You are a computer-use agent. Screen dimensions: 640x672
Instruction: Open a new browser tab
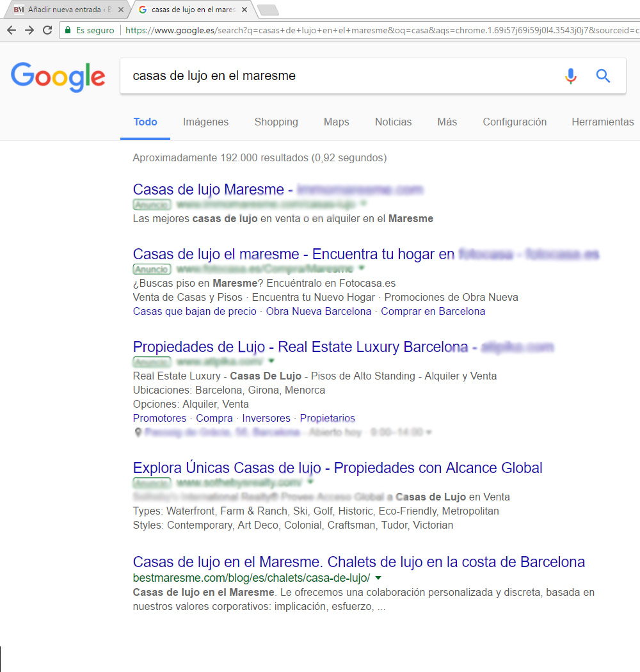click(268, 10)
